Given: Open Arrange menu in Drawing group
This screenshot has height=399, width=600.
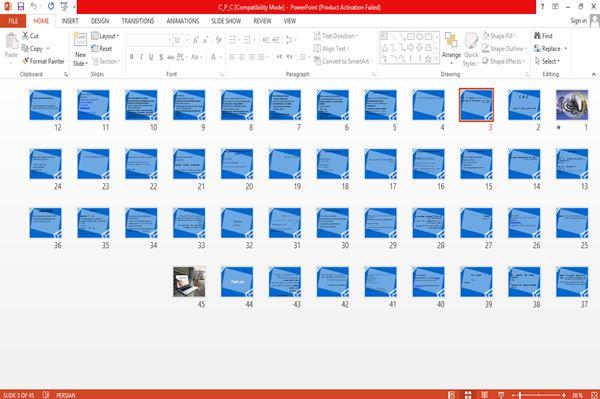Looking at the screenshot, I should pyautogui.click(x=451, y=48).
